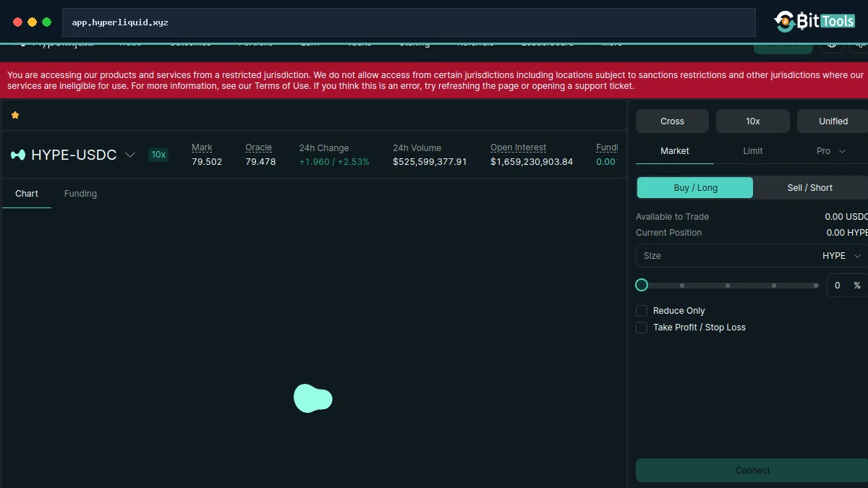The width and height of the screenshot is (868, 488).
Task: Click the Connect button
Action: (x=752, y=471)
